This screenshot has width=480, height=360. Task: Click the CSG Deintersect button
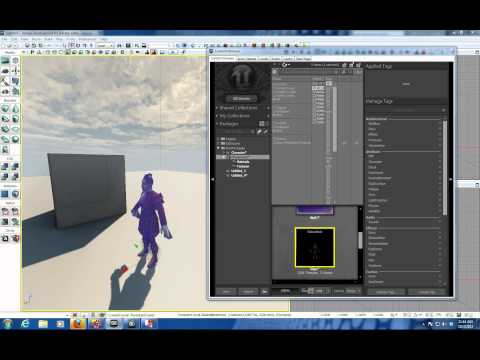coord(15,176)
